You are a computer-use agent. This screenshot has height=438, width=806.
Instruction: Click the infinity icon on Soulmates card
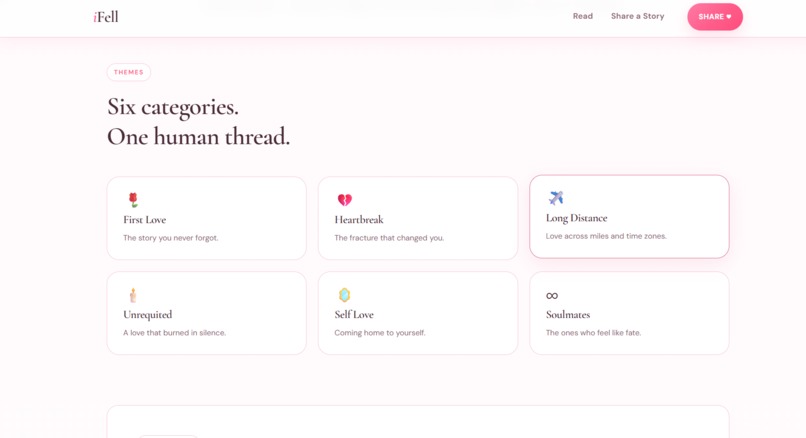pyautogui.click(x=552, y=296)
